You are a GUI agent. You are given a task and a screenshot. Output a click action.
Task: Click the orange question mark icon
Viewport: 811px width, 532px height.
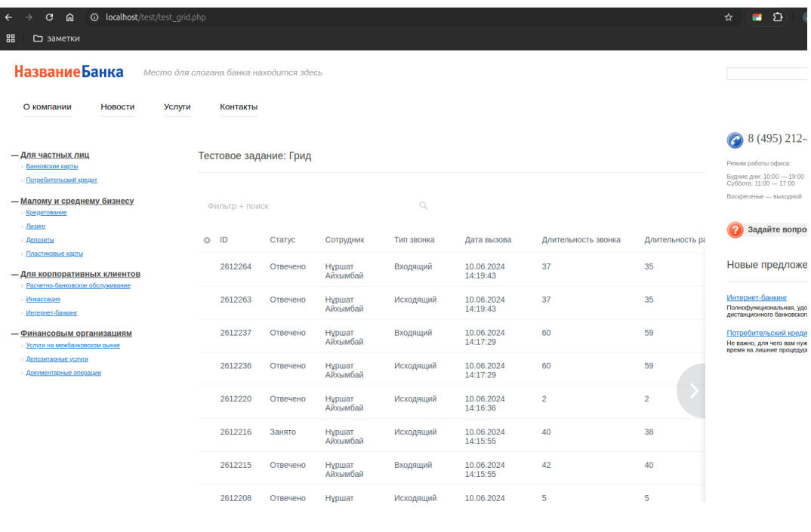[735, 230]
